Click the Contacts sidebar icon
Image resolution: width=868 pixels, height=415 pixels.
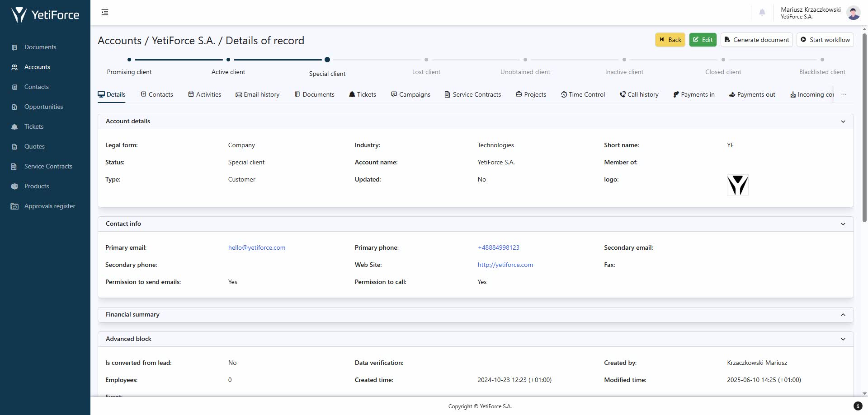point(14,87)
